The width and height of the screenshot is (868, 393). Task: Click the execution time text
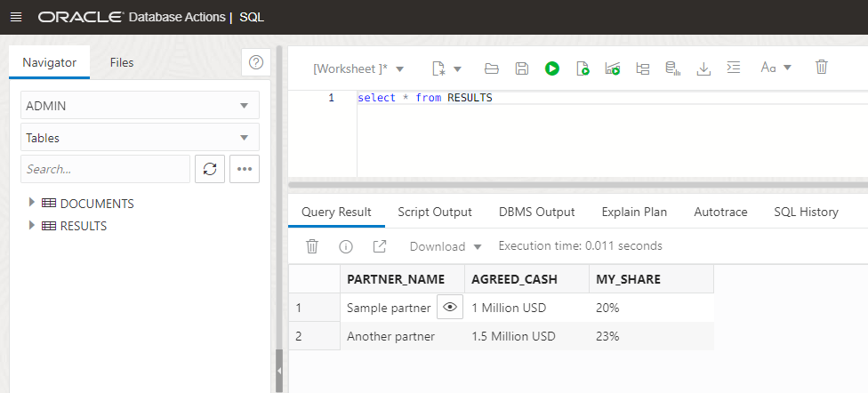pyautogui.click(x=580, y=245)
